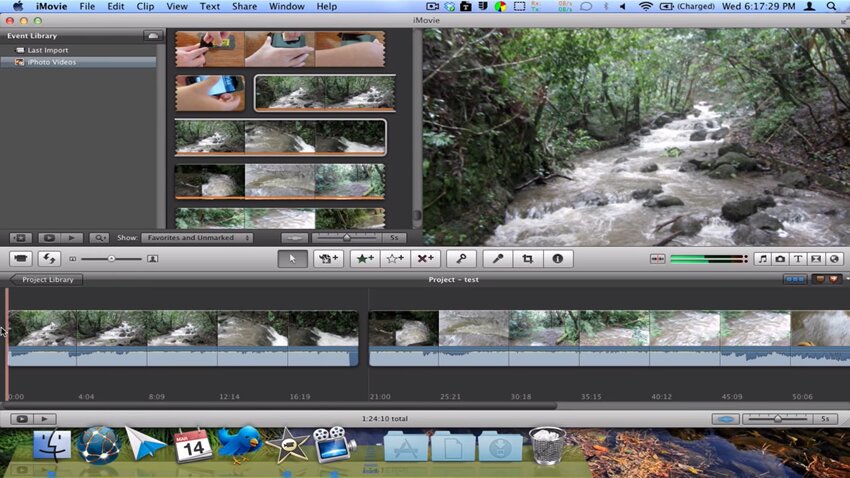Click the project clip starting at 21:00
Image resolution: width=850 pixels, height=478 pixels.
[x=609, y=338]
